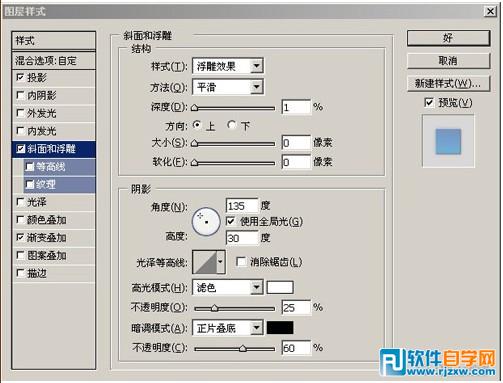Click the 好 (OK) button
The width and height of the screenshot is (503, 383).
tap(448, 38)
